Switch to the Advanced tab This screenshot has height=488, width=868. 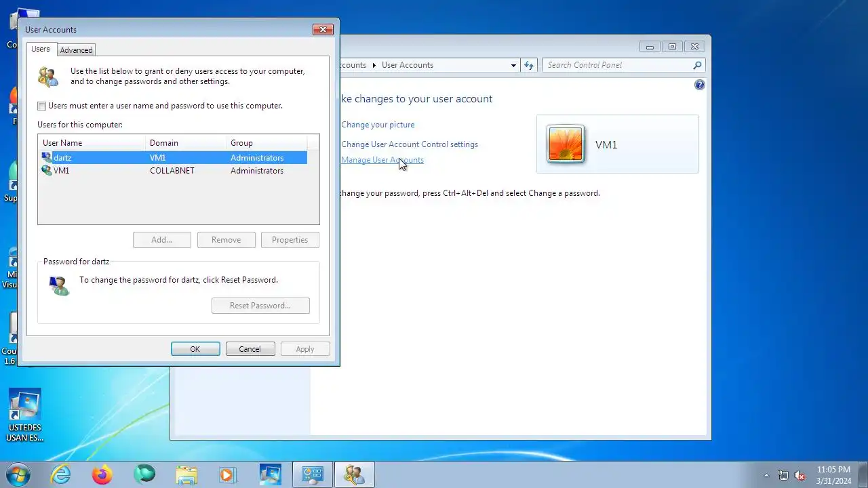click(76, 50)
